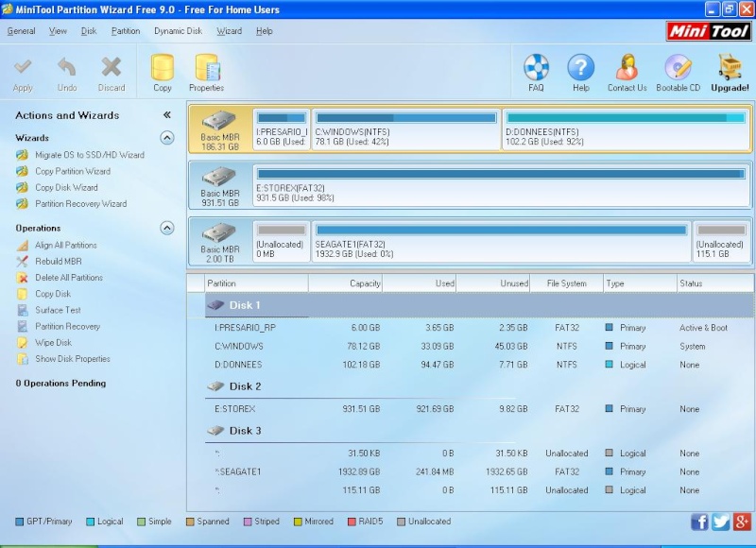Select the E:STOREX partition row
The width and height of the screenshot is (756, 548).
pyautogui.click(x=479, y=409)
